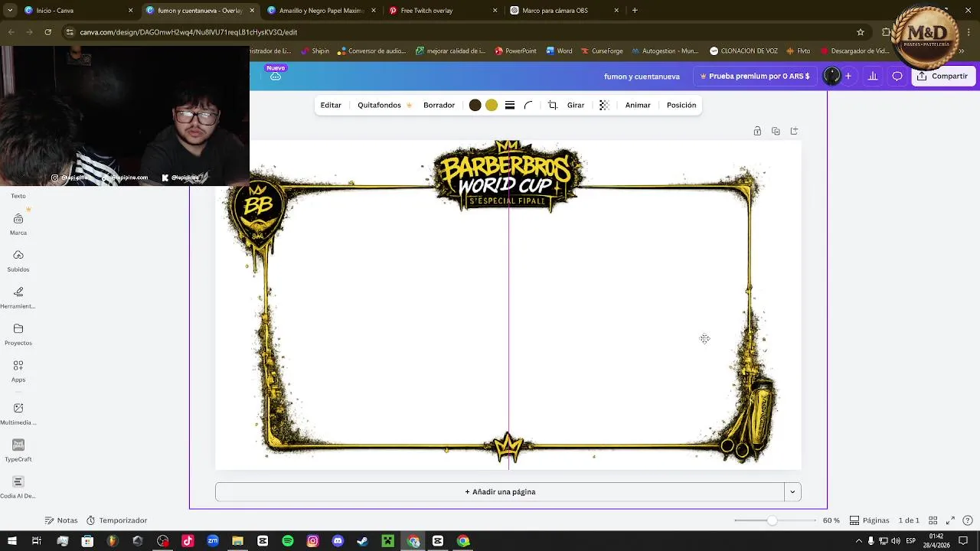Screen dimensions: 980x551
Task: Show hidden system tray icons
Action: (x=858, y=541)
